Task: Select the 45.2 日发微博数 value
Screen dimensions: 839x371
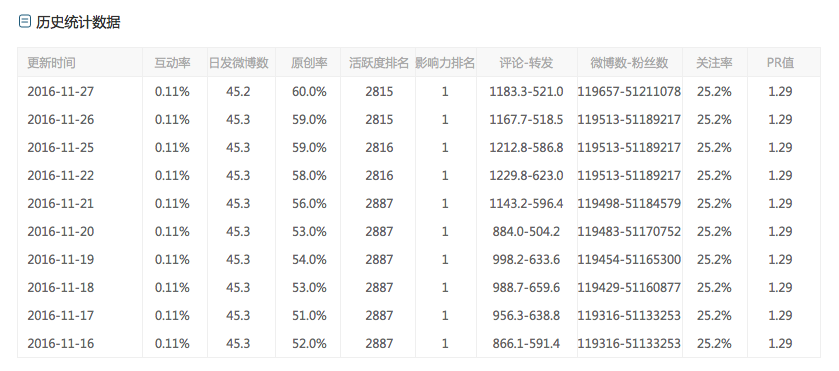Action: [238, 92]
